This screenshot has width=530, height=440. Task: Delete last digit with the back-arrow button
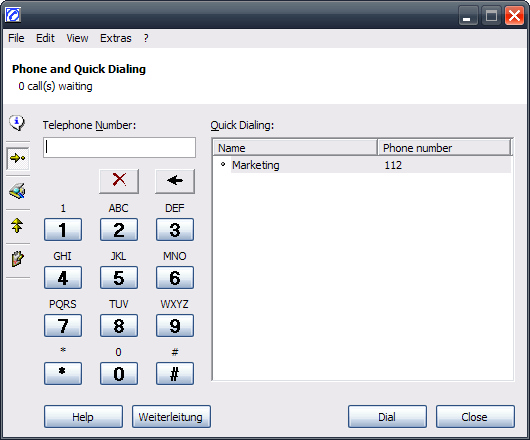point(175,181)
